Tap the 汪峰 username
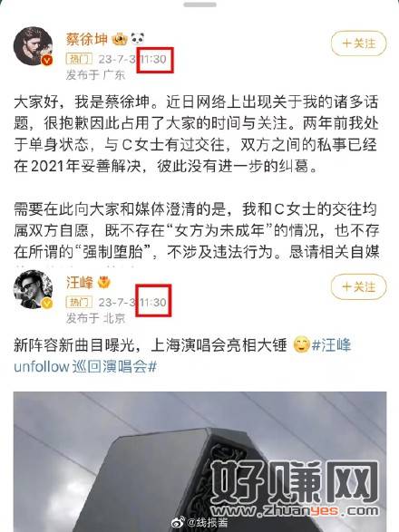The height and width of the screenshot is (532, 399). [x=80, y=282]
